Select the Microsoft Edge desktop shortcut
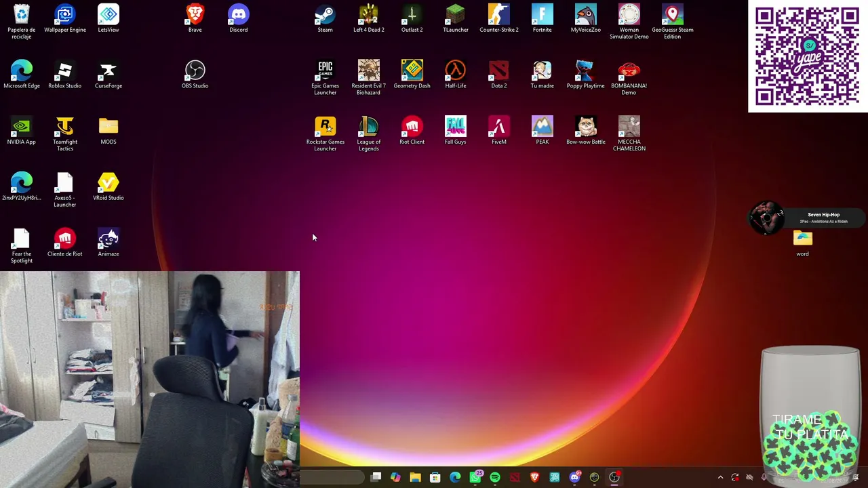The height and width of the screenshot is (488, 868). click(22, 75)
